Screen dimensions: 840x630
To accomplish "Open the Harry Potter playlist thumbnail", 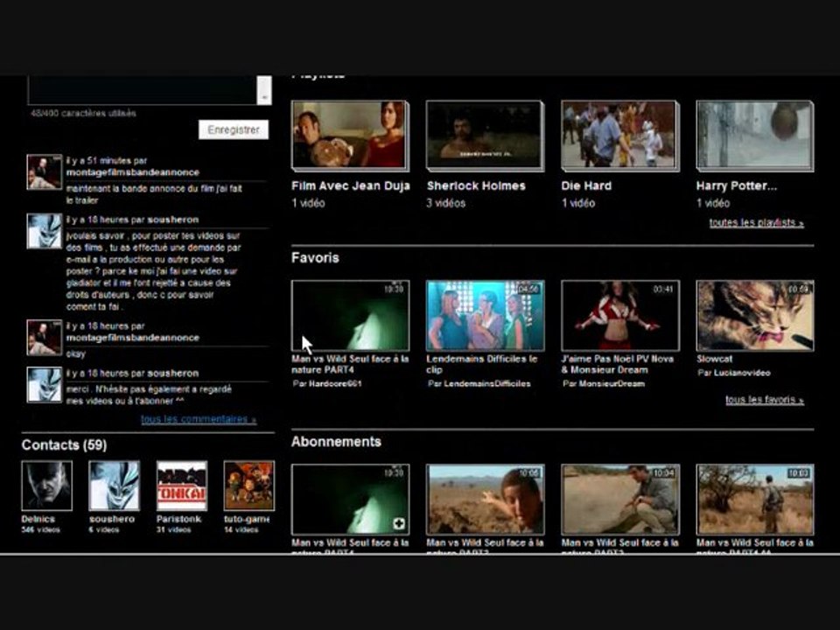I will tap(755, 136).
